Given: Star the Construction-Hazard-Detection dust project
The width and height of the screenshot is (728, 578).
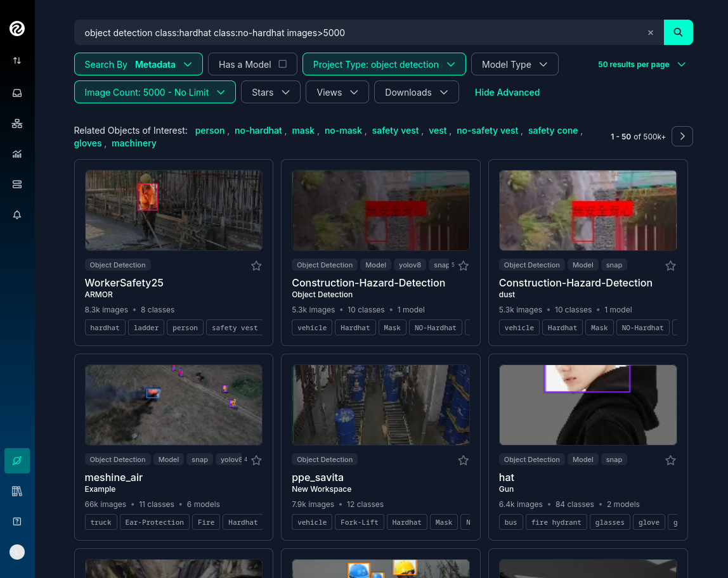Looking at the screenshot, I should (x=670, y=266).
